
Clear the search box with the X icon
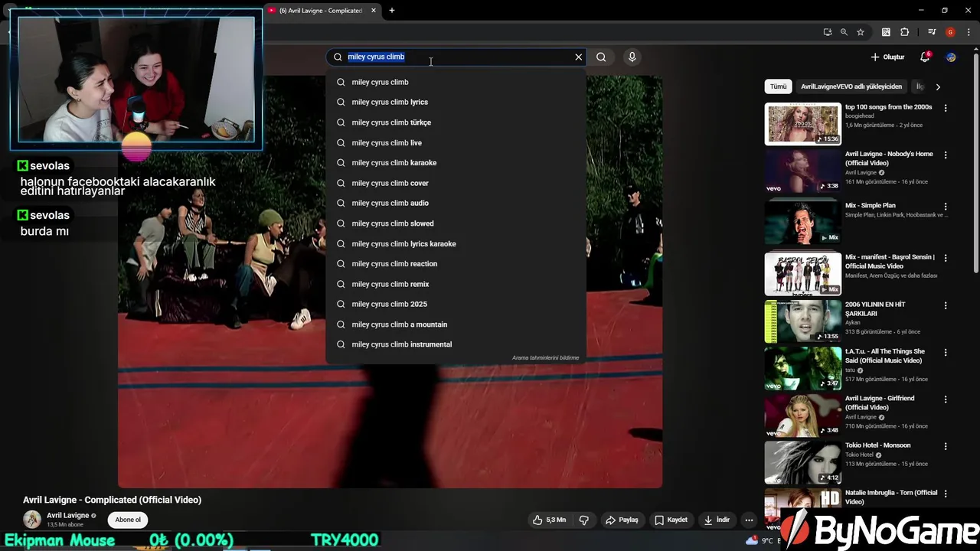(579, 57)
